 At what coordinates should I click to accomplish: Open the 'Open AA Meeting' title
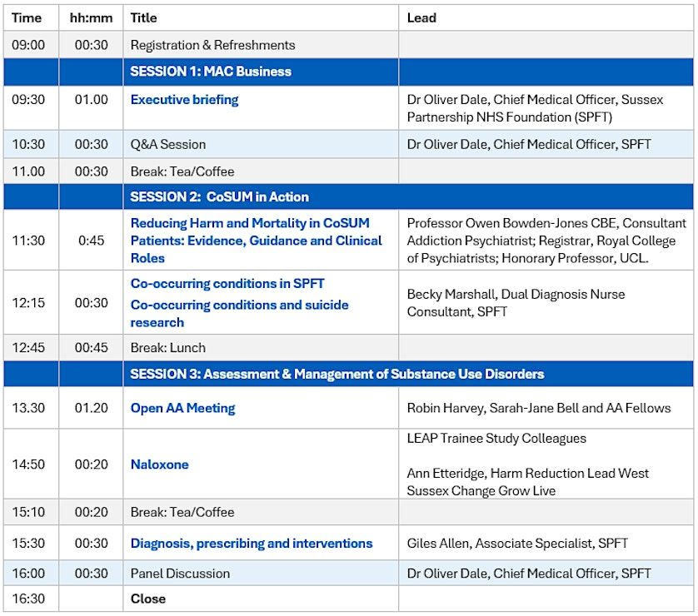pos(182,409)
